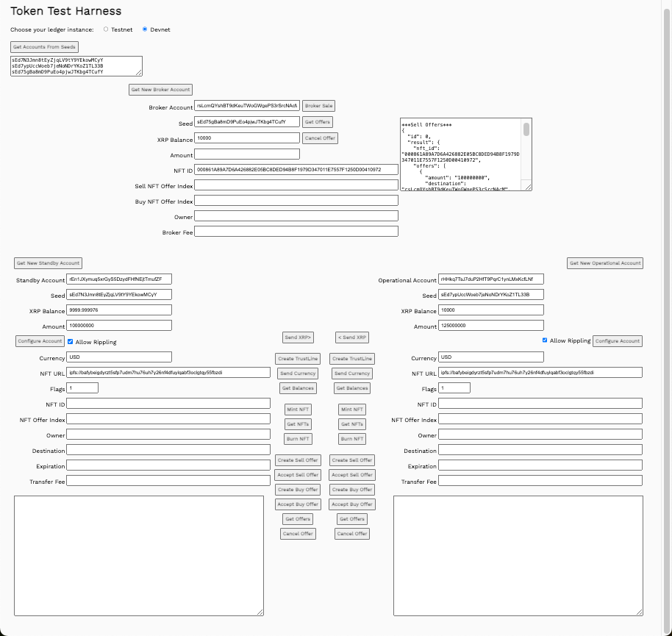Send XRP from Standby to Operational
Image resolution: width=672 pixels, height=636 pixels.
coord(298,337)
